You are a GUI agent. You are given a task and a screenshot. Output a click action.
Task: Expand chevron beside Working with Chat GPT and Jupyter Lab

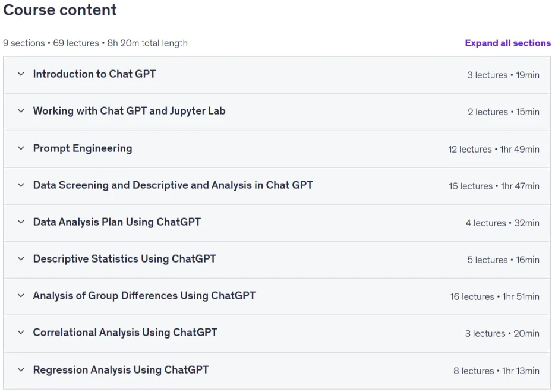tap(21, 110)
